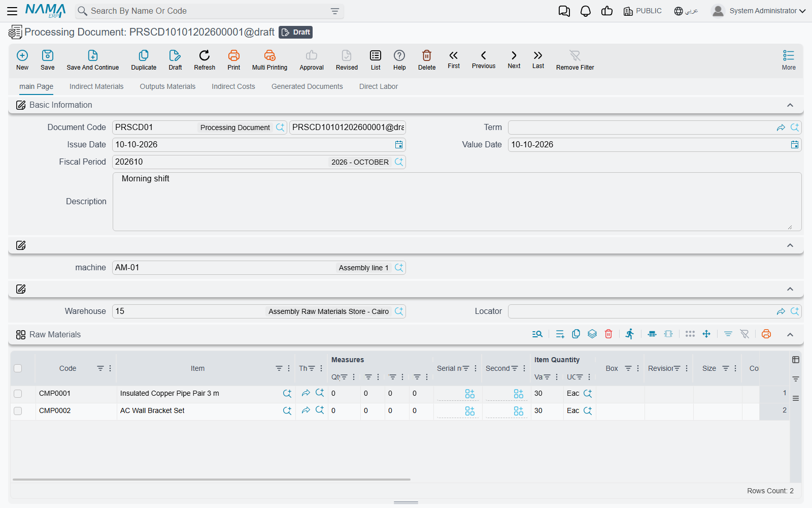Image resolution: width=812 pixels, height=508 pixels.
Task: Collapse the Warehouse section
Action: pyautogui.click(x=790, y=289)
